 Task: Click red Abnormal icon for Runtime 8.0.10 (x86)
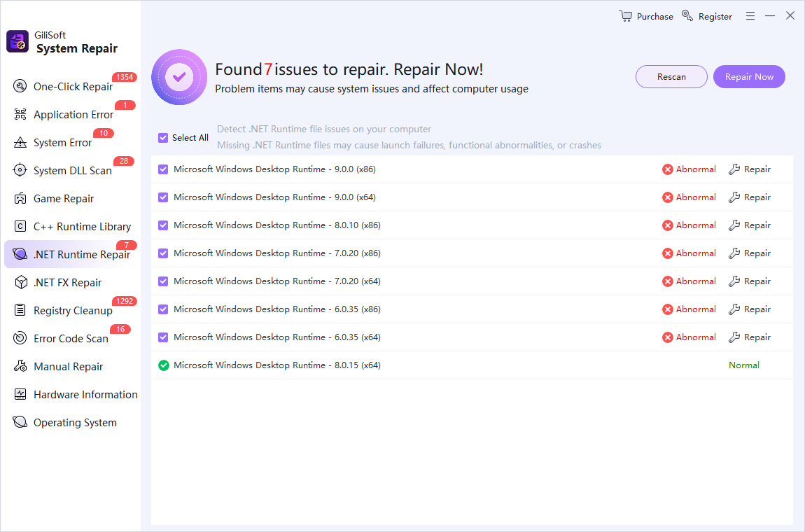coord(667,225)
